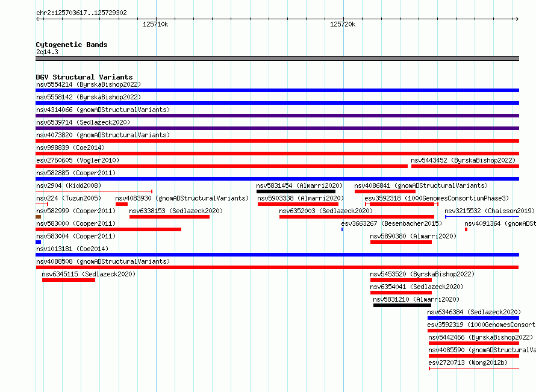Click the red bar under nsv583000
The image size is (536, 392).
(108, 229)
